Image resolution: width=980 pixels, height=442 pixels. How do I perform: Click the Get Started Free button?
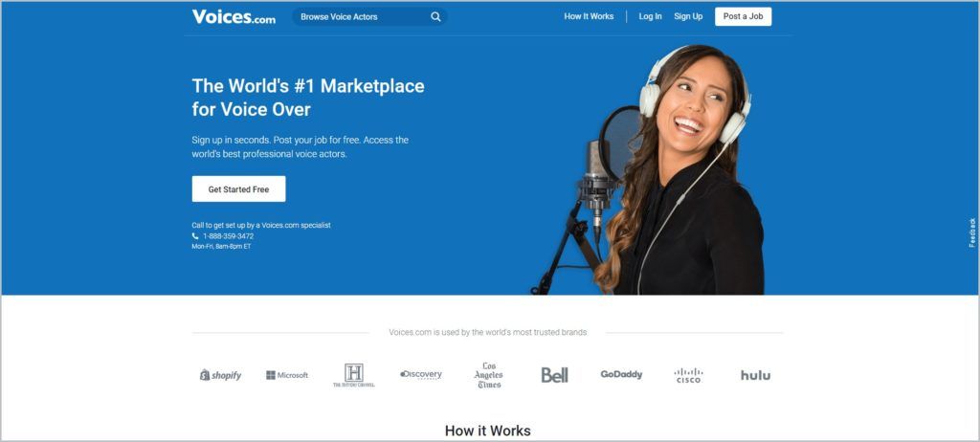(x=238, y=188)
